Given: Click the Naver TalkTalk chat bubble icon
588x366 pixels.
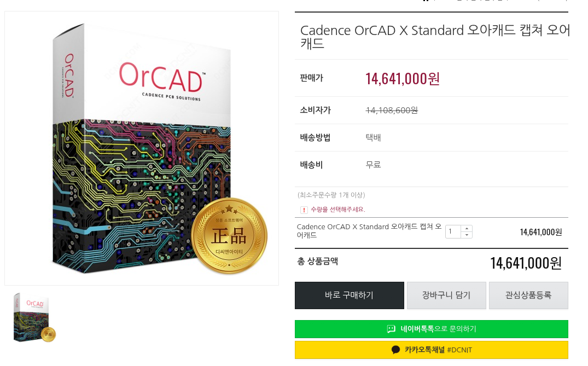Looking at the screenshot, I should click(x=391, y=329).
